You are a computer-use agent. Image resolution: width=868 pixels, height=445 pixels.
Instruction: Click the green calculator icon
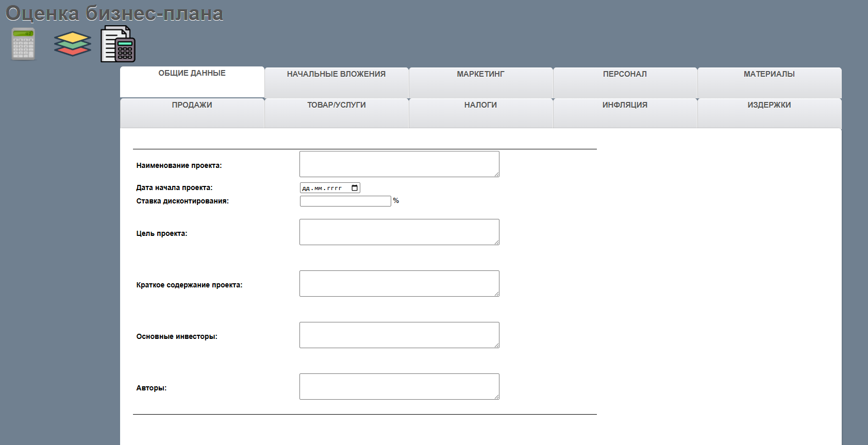coord(24,44)
